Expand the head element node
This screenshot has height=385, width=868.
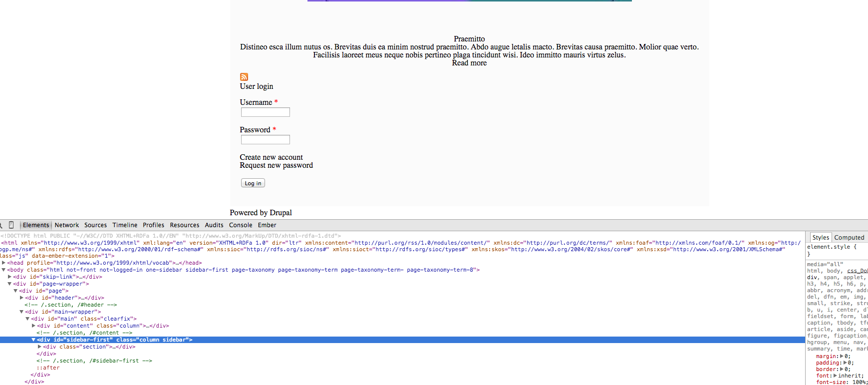(4, 263)
